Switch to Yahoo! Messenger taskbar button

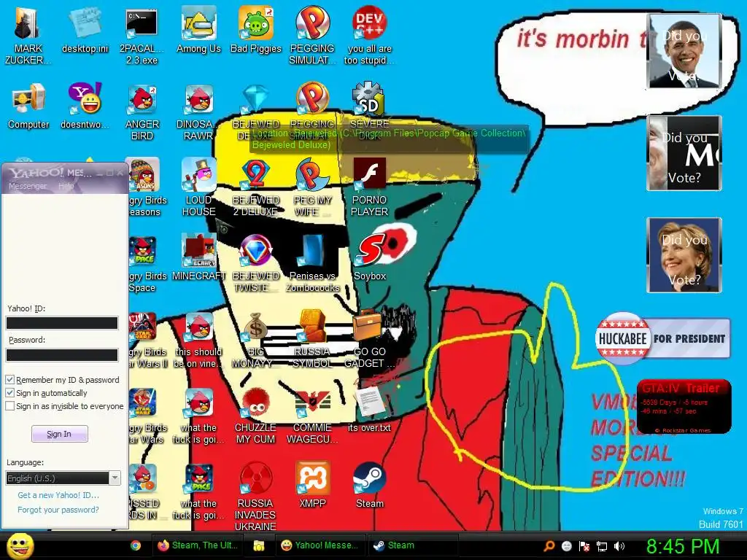point(320,545)
